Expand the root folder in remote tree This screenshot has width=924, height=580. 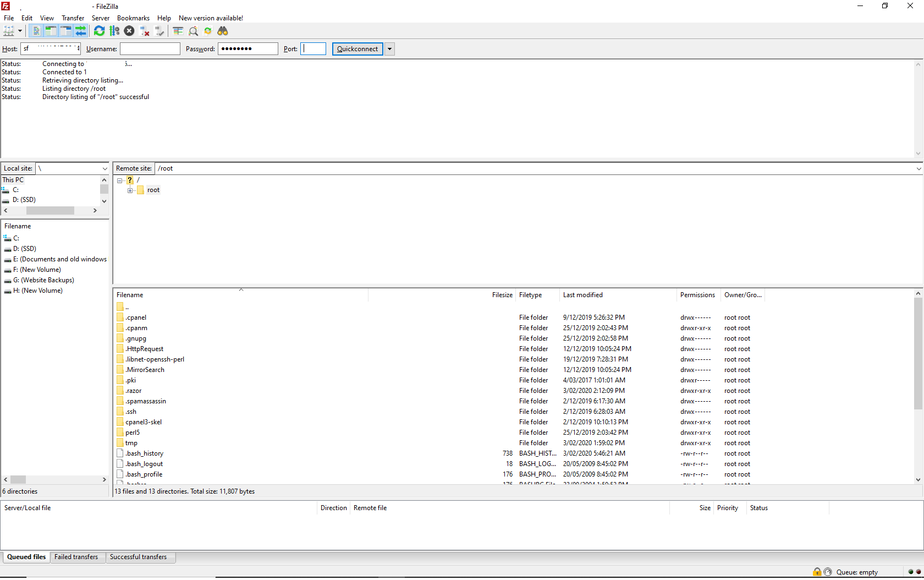point(130,190)
